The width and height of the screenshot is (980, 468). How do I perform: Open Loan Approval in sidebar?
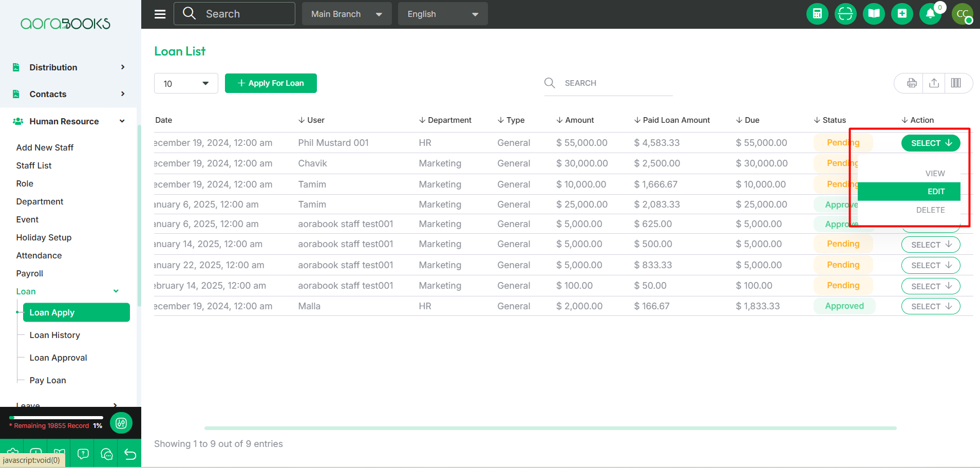59,358
